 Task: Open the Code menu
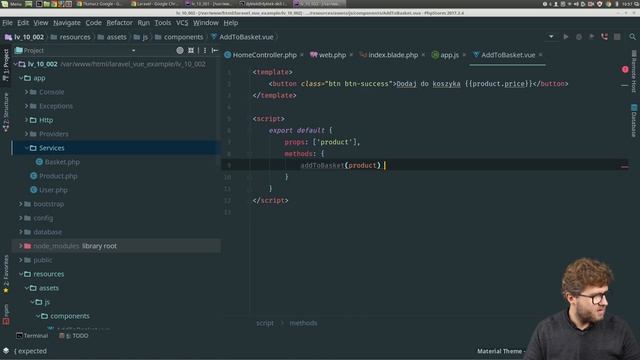pos(93,23)
